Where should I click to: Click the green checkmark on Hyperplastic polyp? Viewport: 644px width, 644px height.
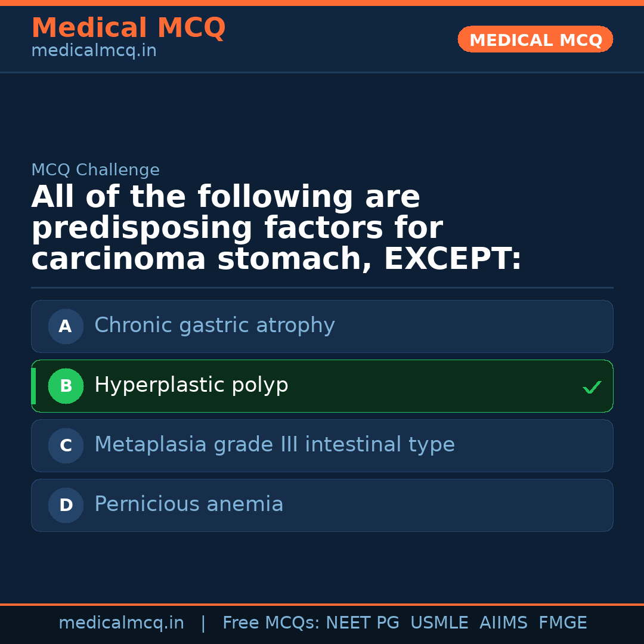coord(592,388)
